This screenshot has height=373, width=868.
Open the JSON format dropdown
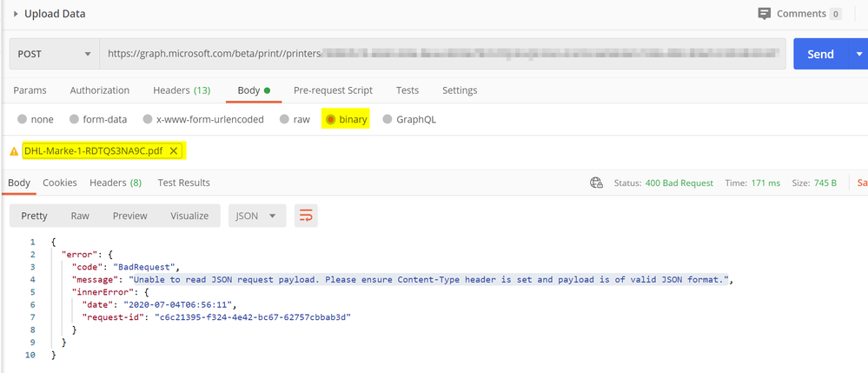(x=257, y=216)
